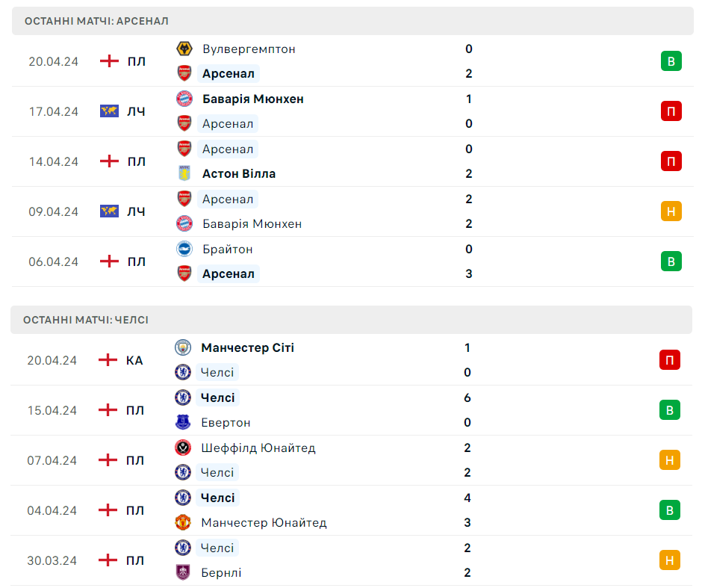
Task: Click the Sheffield United crest icon
Action: click(x=183, y=448)
